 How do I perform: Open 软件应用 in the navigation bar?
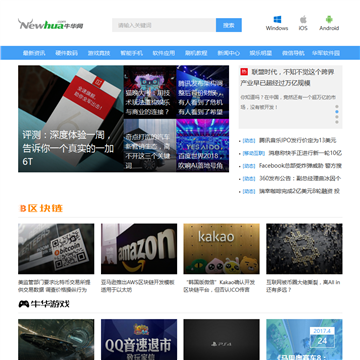(x=164, y=53)
